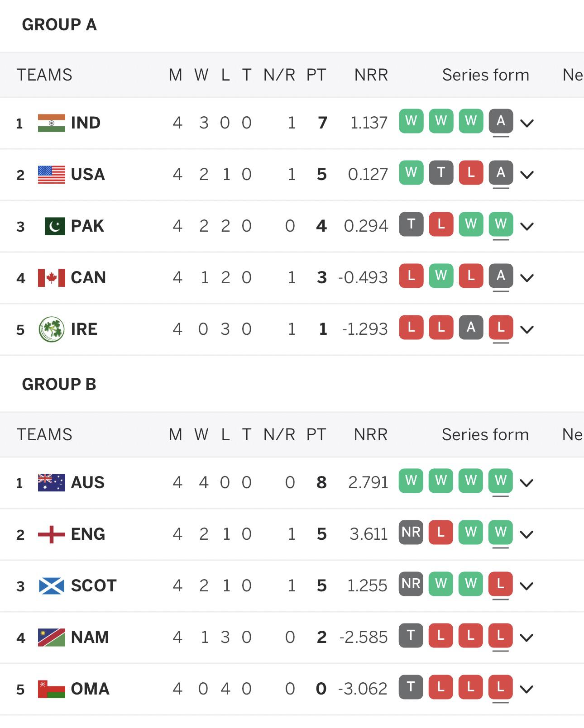
Task: Click the Australia flag icon
Action: pyautogui.click(x=52, y=483)
